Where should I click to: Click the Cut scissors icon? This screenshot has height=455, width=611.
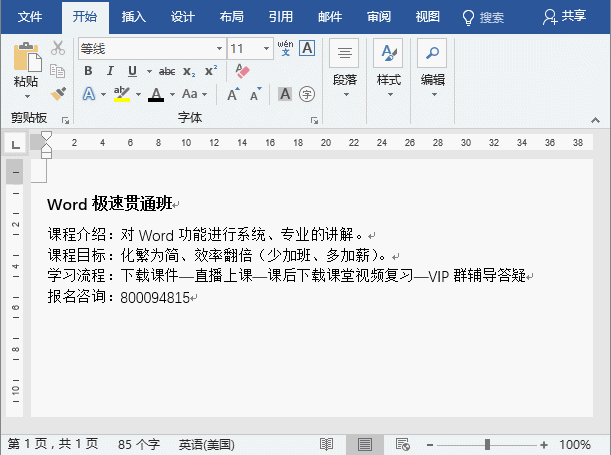pos(57,48)
